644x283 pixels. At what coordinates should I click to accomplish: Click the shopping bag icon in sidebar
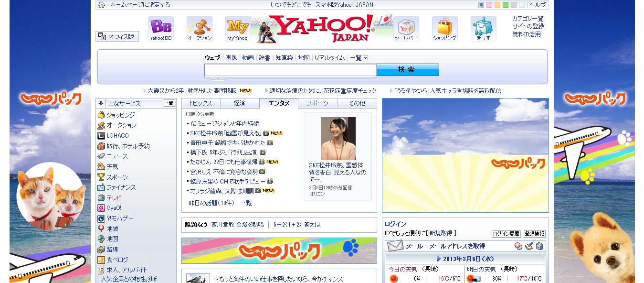point(101,115)
